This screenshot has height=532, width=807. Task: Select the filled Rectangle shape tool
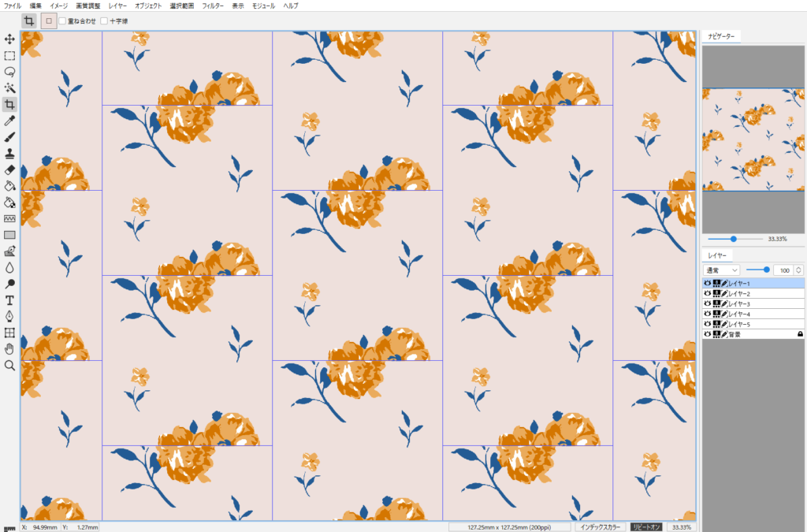tap(9, 235)
